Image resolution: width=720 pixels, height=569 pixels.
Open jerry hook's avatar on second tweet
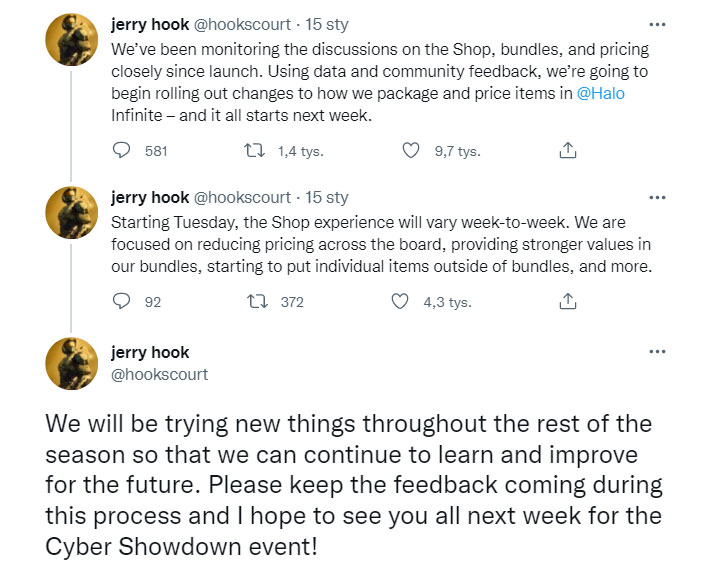click(72, 213)
